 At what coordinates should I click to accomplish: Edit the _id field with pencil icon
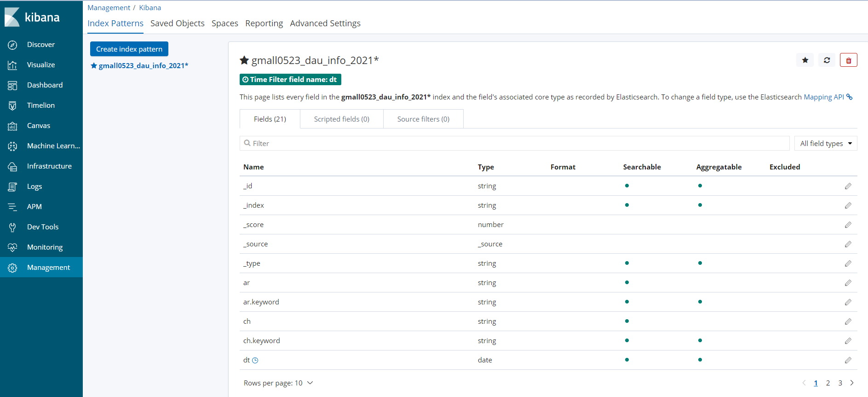(x=848, y=186)
